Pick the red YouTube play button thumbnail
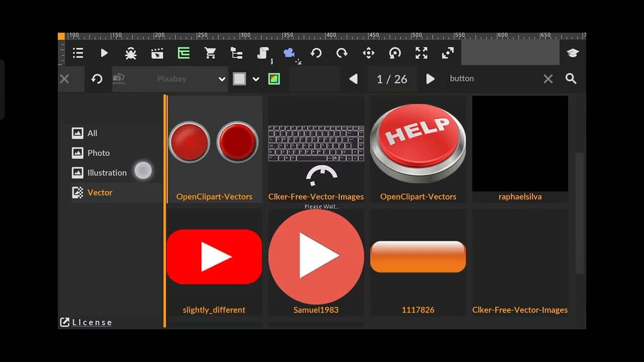The height and width of the screenshot is (362, 644). click(x=214, y=257)
